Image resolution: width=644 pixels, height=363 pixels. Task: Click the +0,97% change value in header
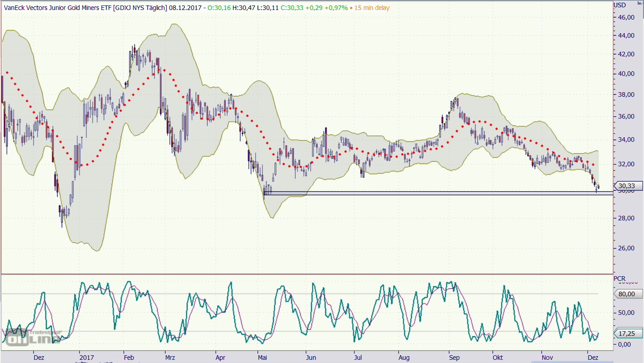pos(336,8)
